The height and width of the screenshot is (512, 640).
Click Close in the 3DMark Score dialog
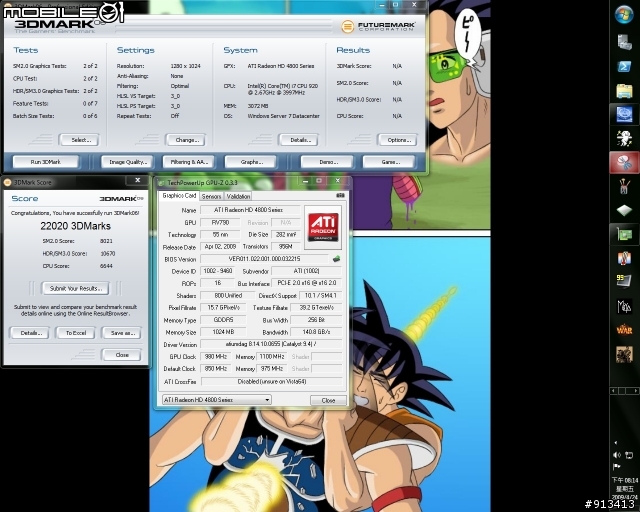click(x=122, y=355)
